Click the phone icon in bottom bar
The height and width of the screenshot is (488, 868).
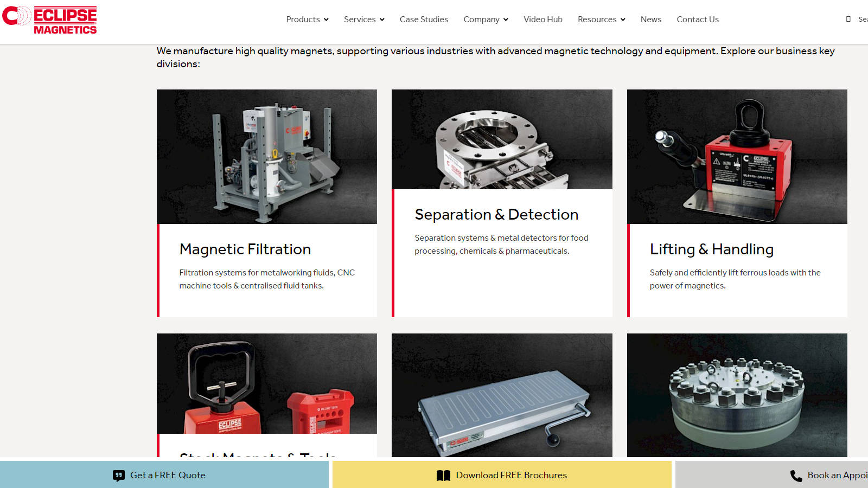click(x=796, y=476)
